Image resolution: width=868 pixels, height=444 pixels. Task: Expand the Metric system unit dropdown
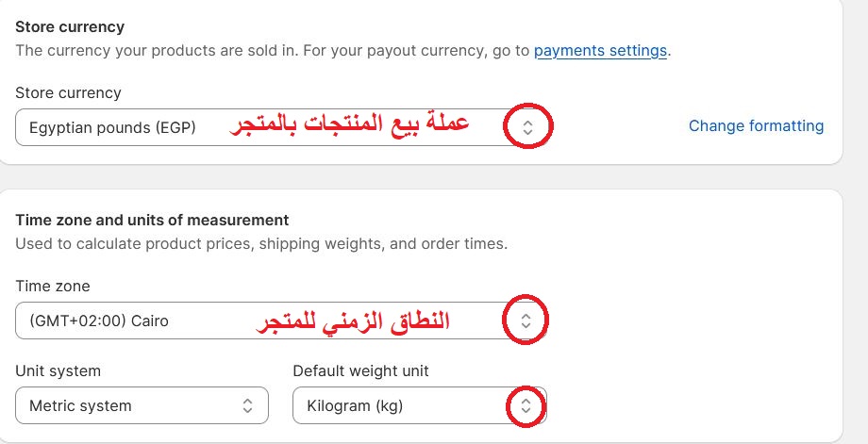point(142,405)
